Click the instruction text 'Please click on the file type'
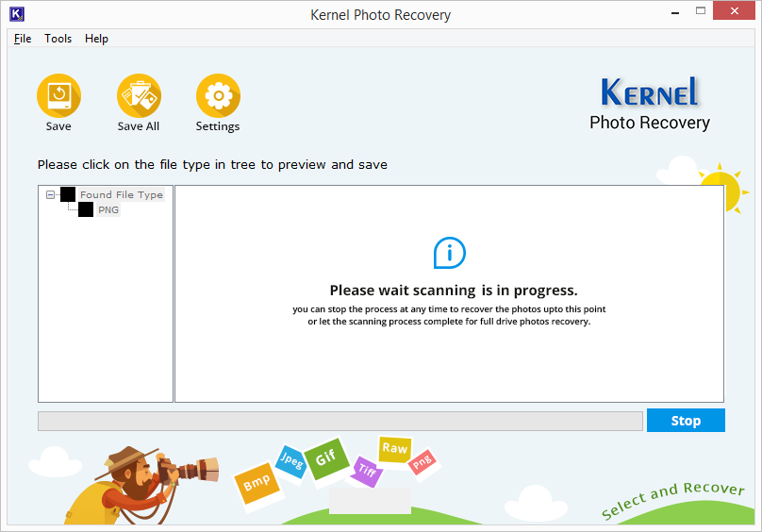Image resolution: width=762 pixels, height=532 pixels. click(x=212, y=165)
